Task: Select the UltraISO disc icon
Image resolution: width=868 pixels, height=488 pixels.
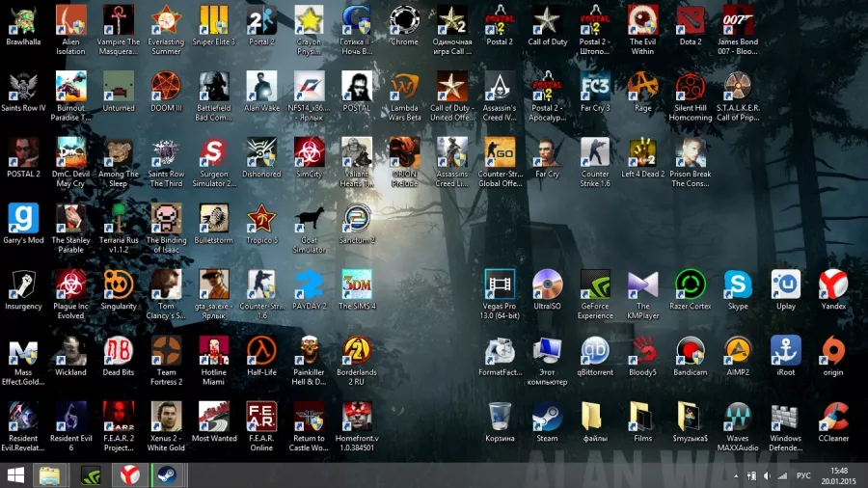Action: [547, 285]
